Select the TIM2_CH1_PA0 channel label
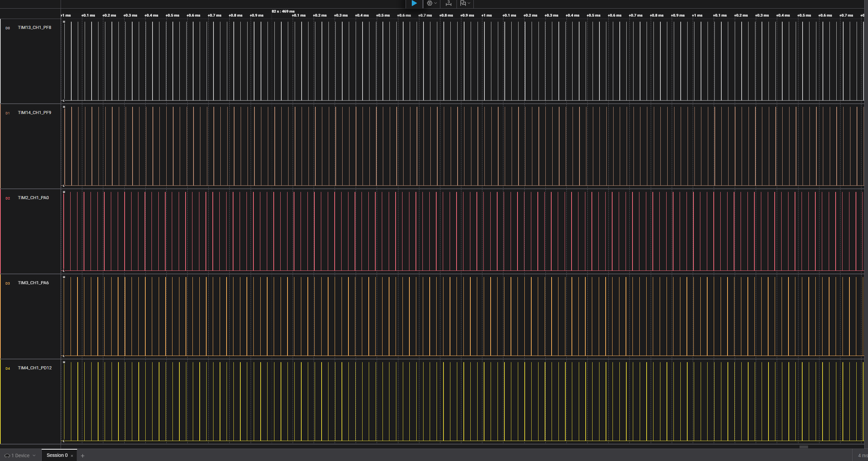 [33, 198]
